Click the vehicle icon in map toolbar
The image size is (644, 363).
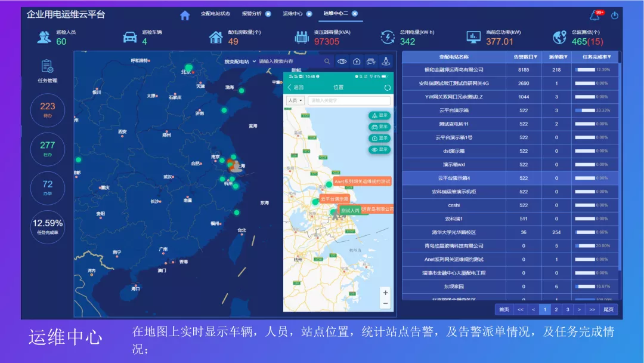click(371, 61)
